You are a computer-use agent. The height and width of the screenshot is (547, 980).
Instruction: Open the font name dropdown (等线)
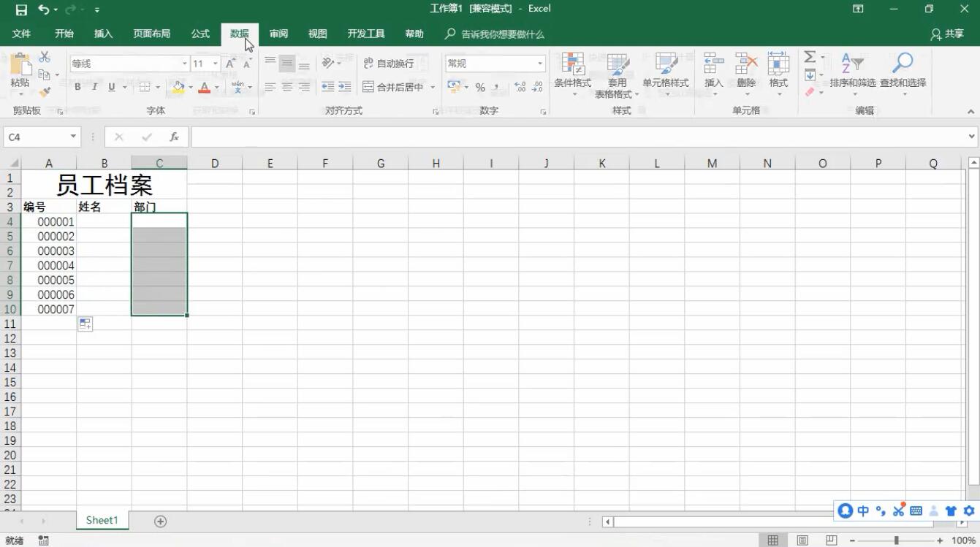184,64
